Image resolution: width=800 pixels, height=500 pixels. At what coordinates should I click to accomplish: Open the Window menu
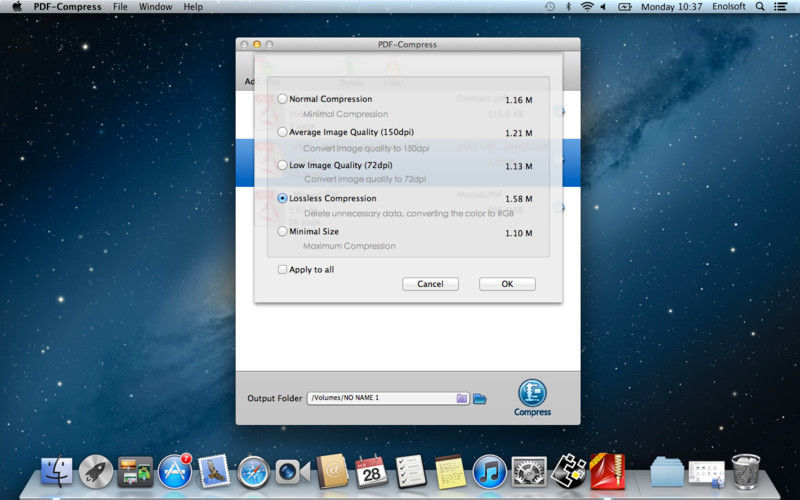tap(156, 7)
